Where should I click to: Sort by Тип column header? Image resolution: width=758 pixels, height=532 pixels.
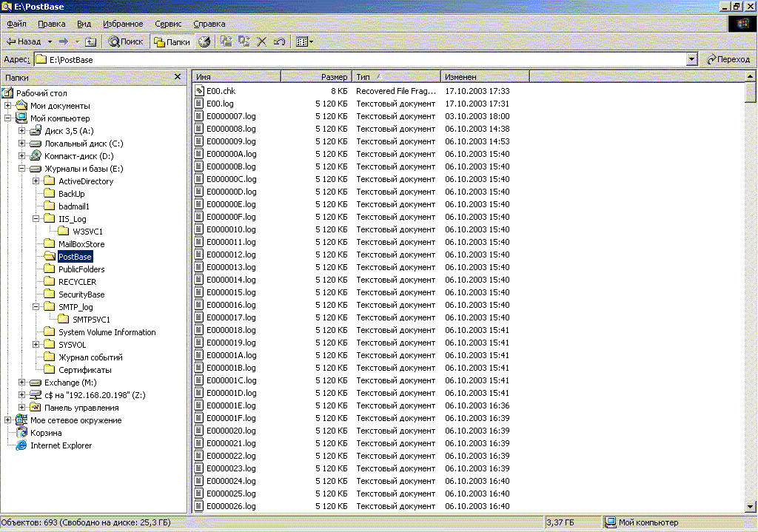[397, 77]
